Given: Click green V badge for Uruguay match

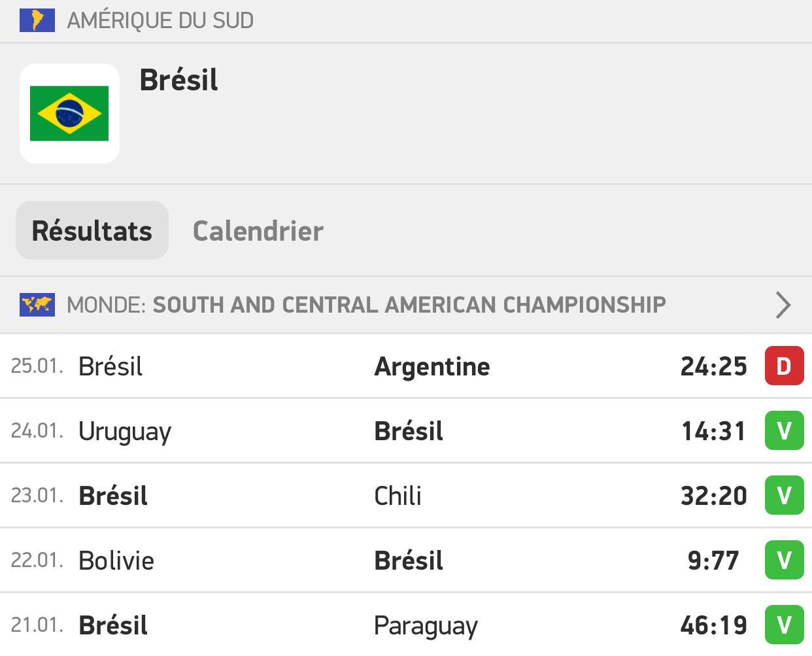Looking at the screenshot, I should pos(784,431).
